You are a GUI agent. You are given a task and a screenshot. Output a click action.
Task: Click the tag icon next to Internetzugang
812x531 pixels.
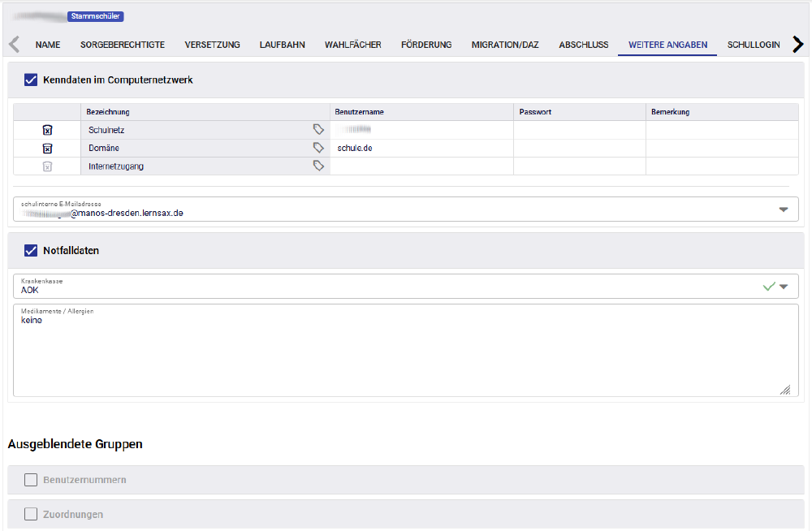pyautogui.click(x=318, y=166)
